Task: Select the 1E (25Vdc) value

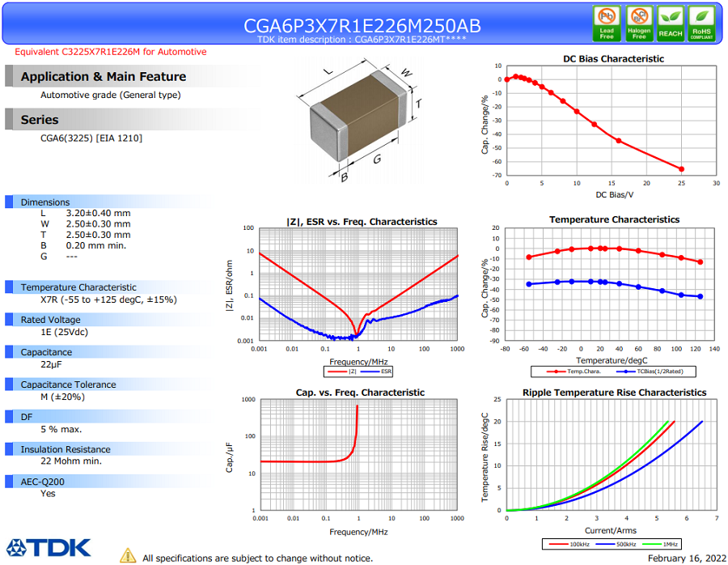Action: tap(64, 332)
